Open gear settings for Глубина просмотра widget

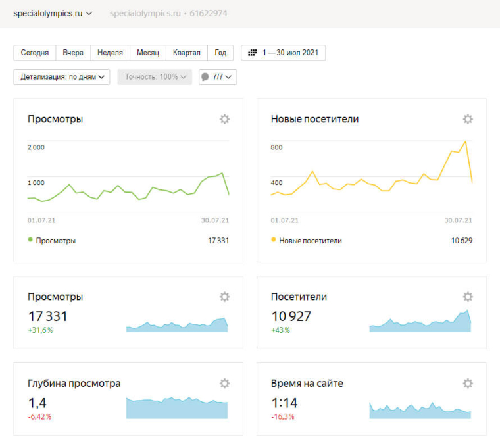pos(224,384)
